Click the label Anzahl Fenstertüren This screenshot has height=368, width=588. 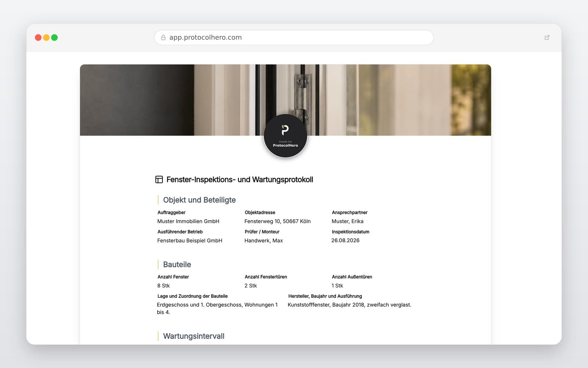point(266,277)
